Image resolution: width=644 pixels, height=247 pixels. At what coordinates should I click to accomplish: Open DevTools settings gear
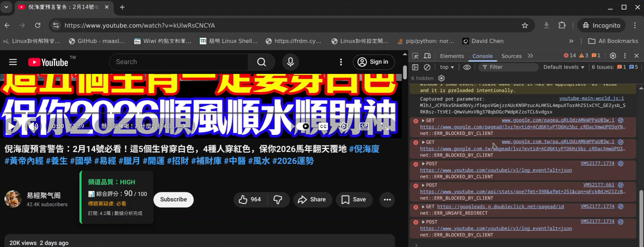613,56
